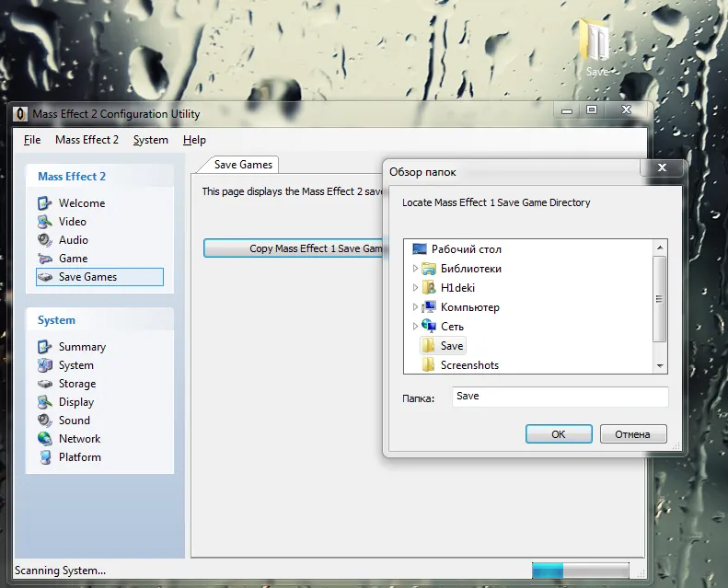Click the scroll down arrow in folder tree

coord(660,365)
